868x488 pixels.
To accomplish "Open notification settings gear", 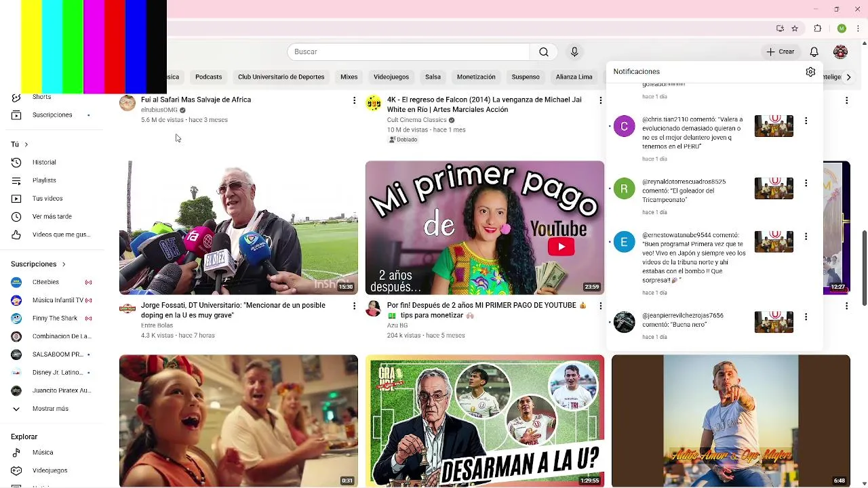I will (810, 71).
